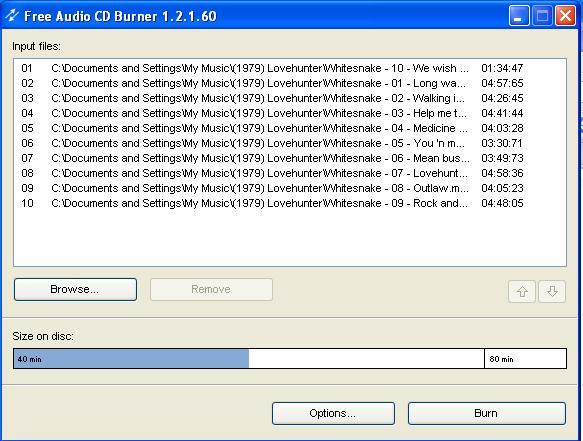Viewport: 583px width, 441px height.
Task: Start burning with the Burn button
Action: coord(487,413)
